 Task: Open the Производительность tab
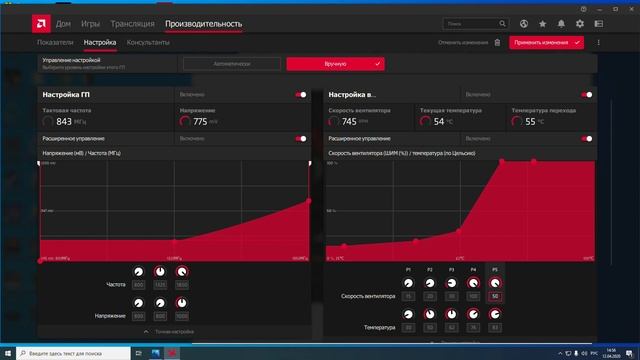pyautogui.click(x=203, y=24)
